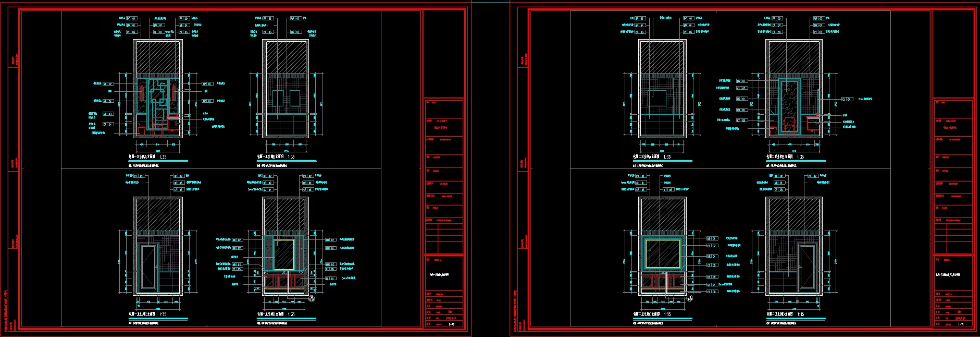Screen dimensions: 980x337
Task: Click the mirror above the vanity in left sheet
Action: 284,254
